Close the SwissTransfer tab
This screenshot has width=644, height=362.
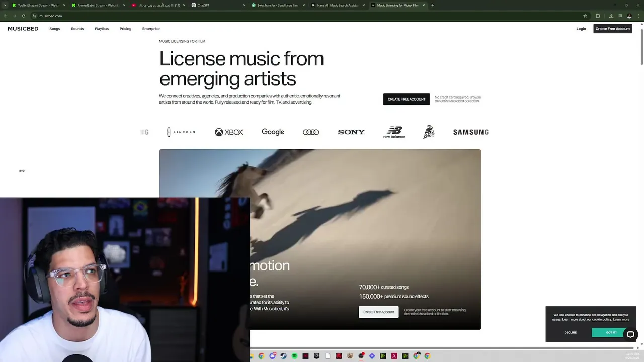(304, 5)
